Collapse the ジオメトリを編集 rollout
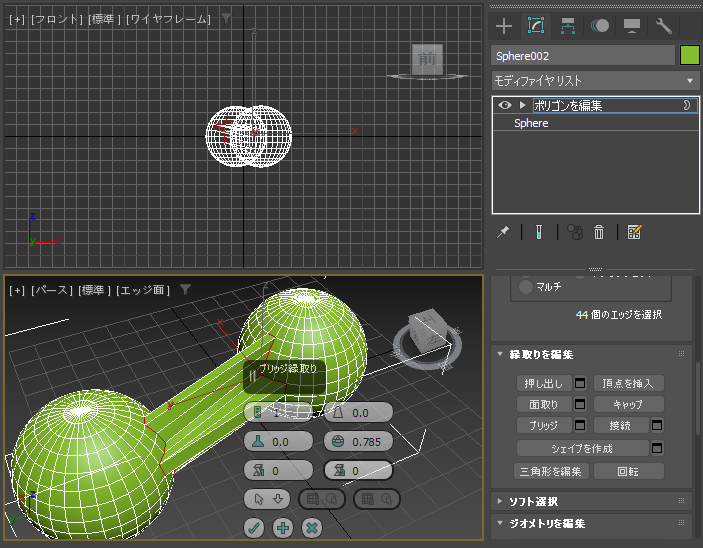The width and height of the screenshot is (703, 548). click(500, 523)
